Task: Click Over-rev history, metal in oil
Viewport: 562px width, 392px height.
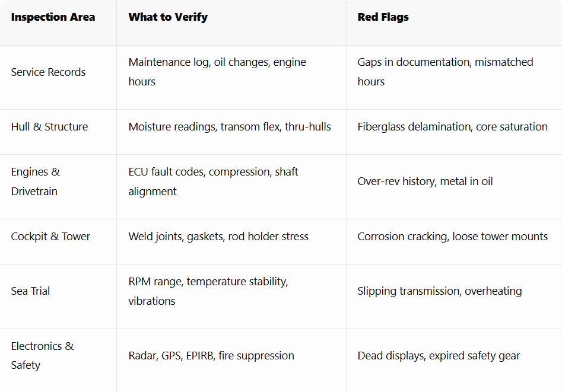Action: (x=425, y=181)
